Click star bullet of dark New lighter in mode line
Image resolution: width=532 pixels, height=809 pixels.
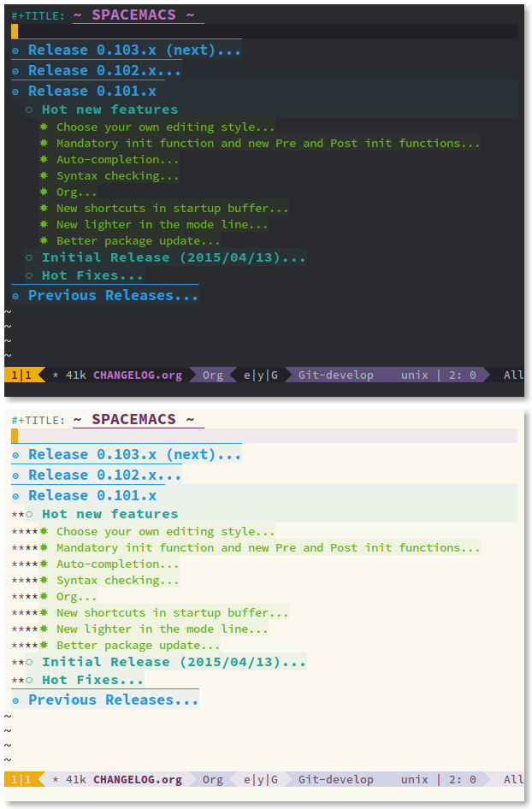[44, 224]
